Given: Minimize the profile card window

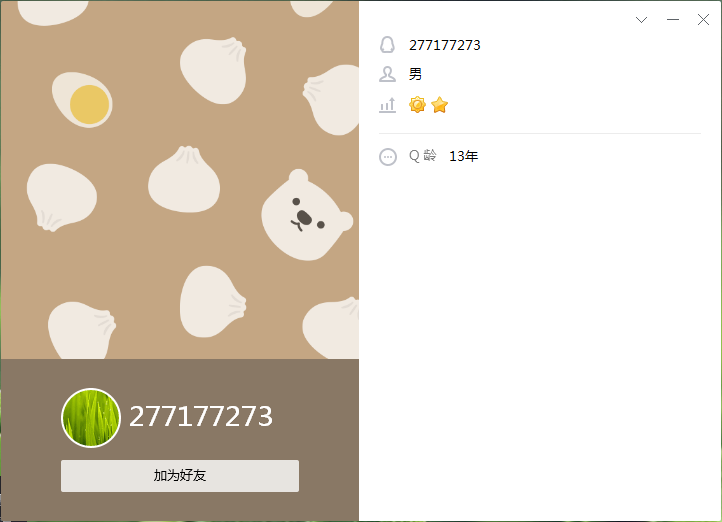Looking at the screenshot, I should click(673, 19).
